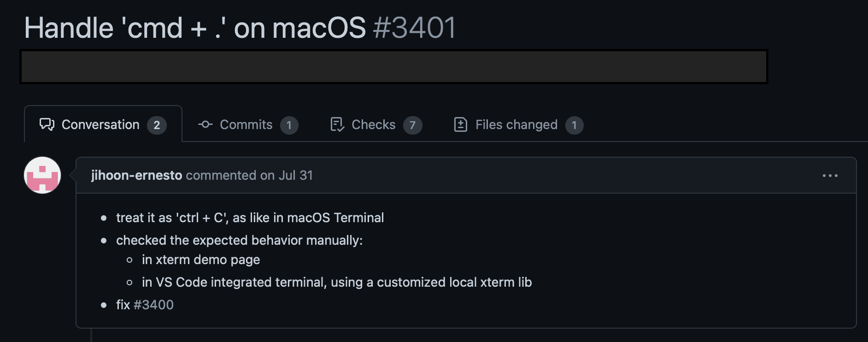Image resolution: width=868 pixels, height=342 pixels.
Task: Click the Conversation speech bubble icon
Action: point(47,124)
